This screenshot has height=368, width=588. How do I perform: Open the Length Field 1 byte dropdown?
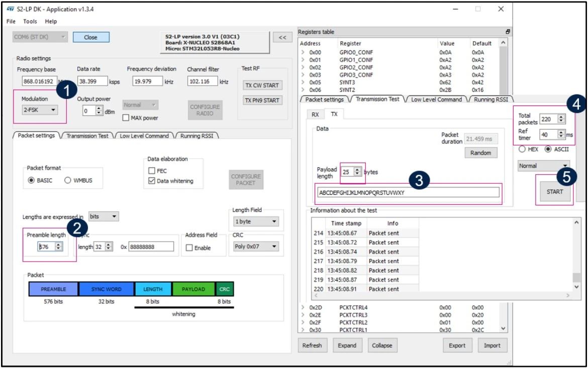click(256, 221)
